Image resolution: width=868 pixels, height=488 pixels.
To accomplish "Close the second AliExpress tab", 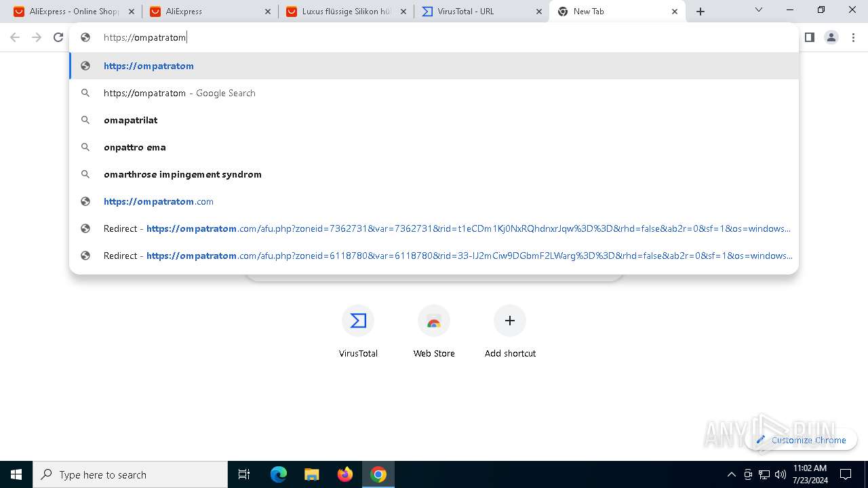I will 268,12.
